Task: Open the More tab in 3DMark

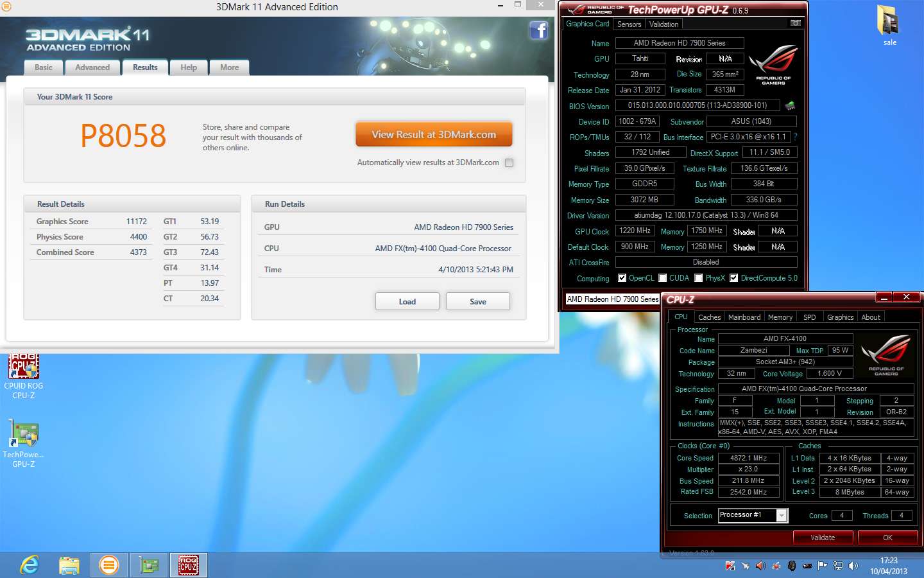Action: coord(229,67)
